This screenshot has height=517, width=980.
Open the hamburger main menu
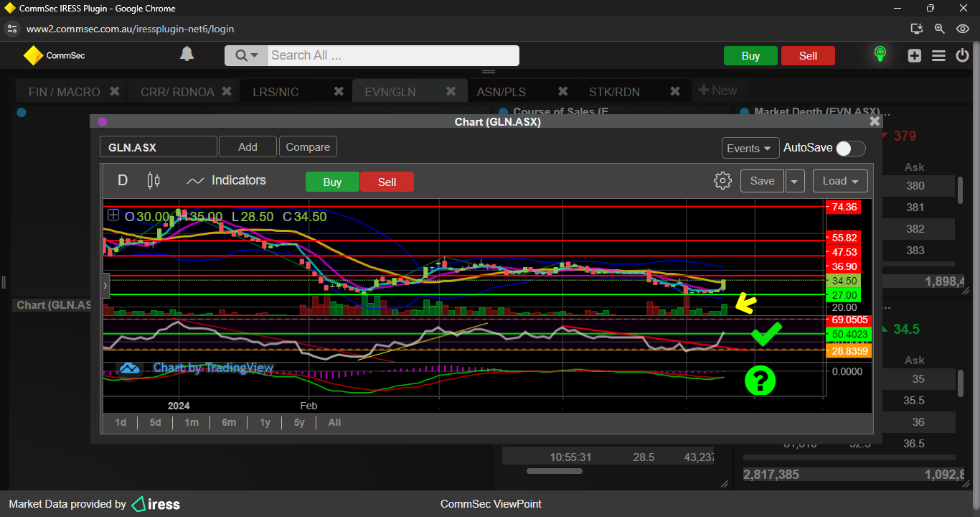point(938,56)
